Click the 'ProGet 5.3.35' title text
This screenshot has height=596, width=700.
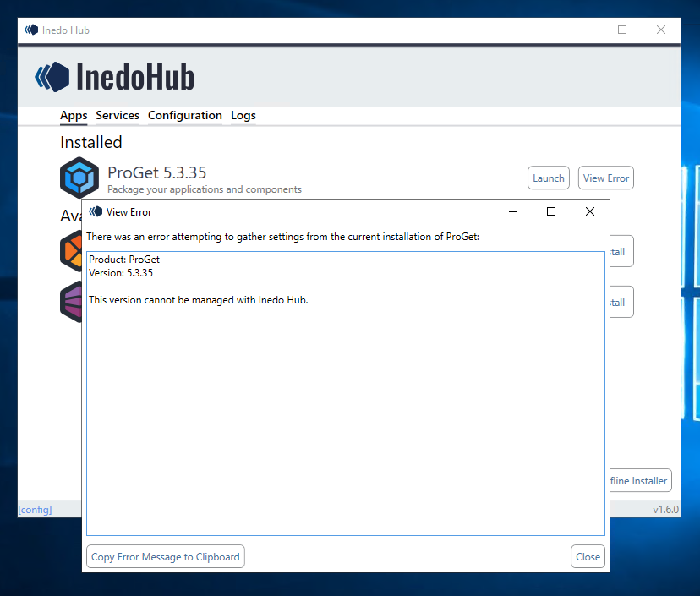(x=156, y=172)
